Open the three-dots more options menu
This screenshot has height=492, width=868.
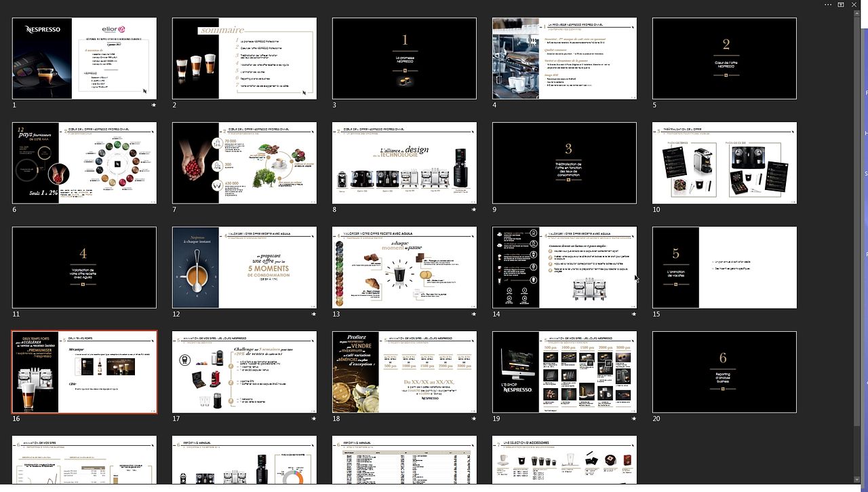[828, 5]
